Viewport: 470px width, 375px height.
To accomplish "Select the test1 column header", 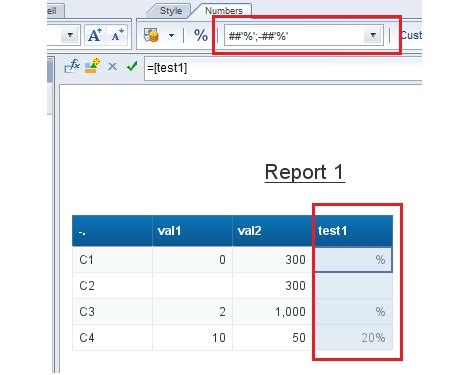I will 353,231.
